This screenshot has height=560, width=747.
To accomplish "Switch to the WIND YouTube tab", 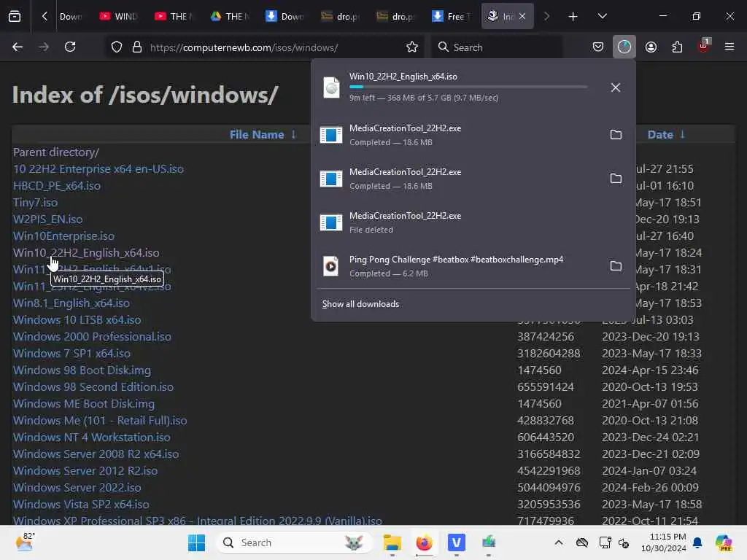I will 119,16.
